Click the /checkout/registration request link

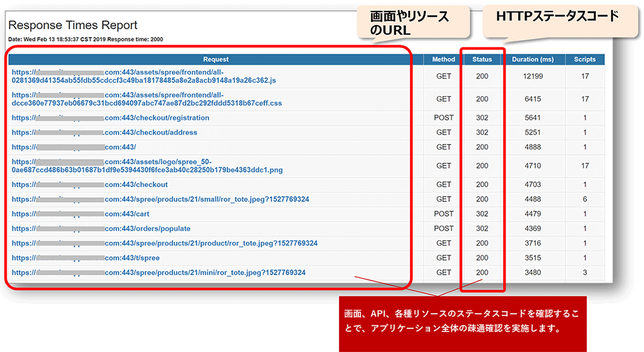[x=111, y=118]
